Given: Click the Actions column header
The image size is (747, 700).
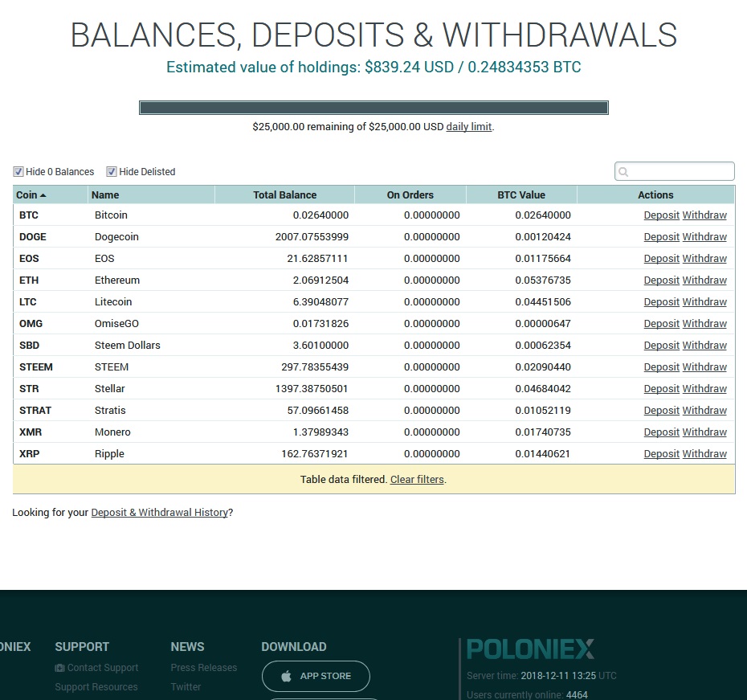Looking at the screenshot, I should [x=655, y=195].
